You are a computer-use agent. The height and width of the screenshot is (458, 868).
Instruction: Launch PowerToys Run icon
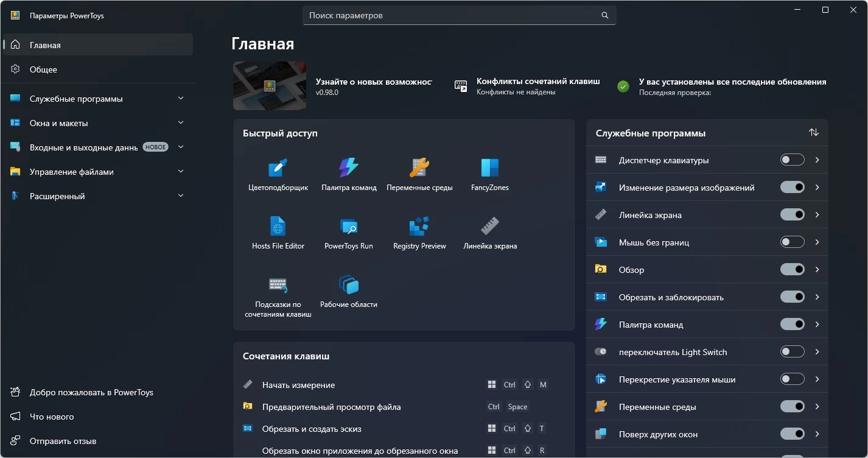point(349,226)
